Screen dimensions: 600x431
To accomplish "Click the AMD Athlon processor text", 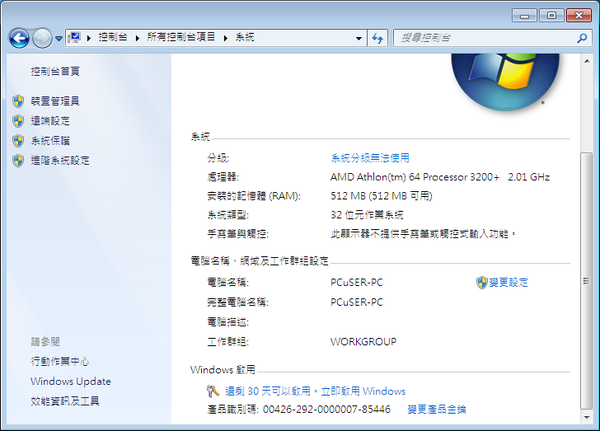I will pos(440,177).
